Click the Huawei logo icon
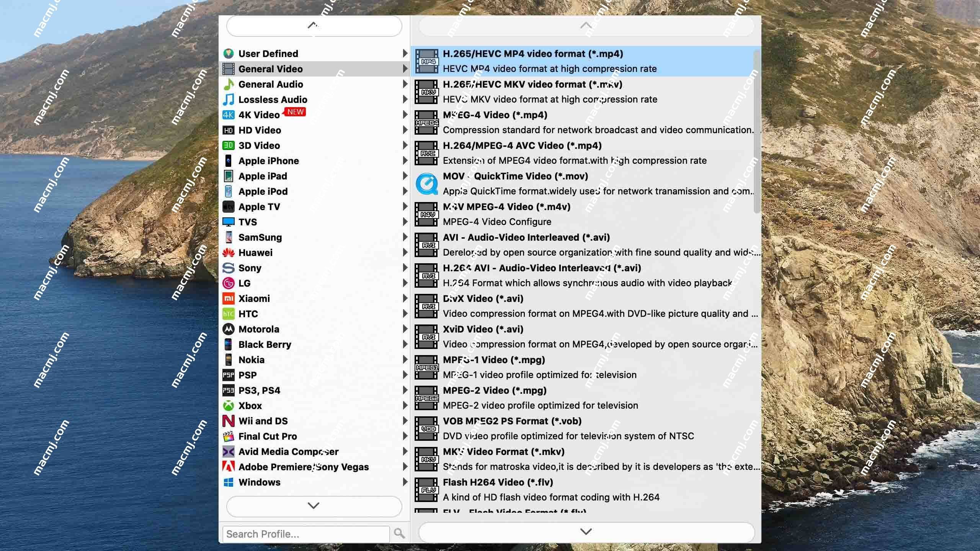 point(229,253)
